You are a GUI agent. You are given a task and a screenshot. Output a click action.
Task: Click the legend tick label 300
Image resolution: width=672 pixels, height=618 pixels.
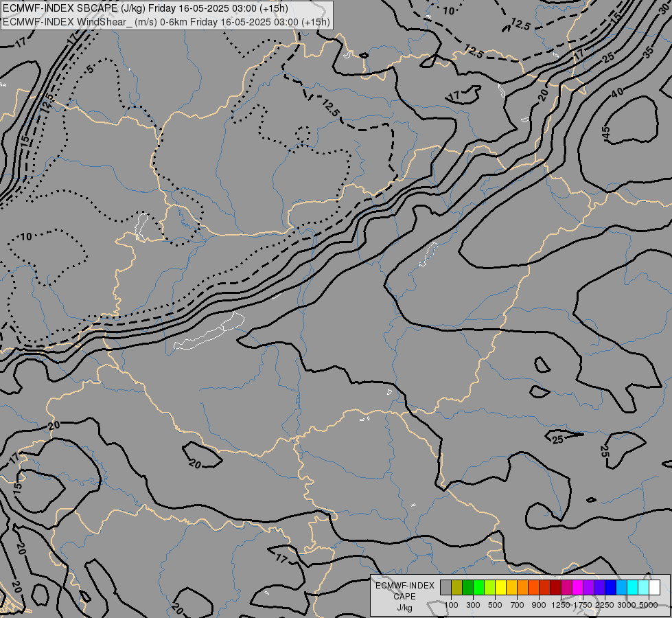click(x=473, y=605)
